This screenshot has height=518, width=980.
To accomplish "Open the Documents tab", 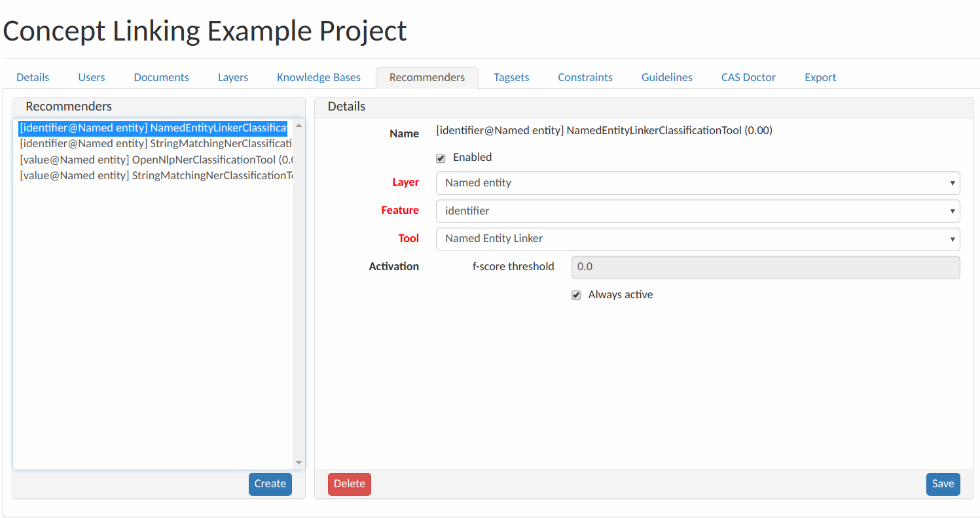I will click(161, 77).
